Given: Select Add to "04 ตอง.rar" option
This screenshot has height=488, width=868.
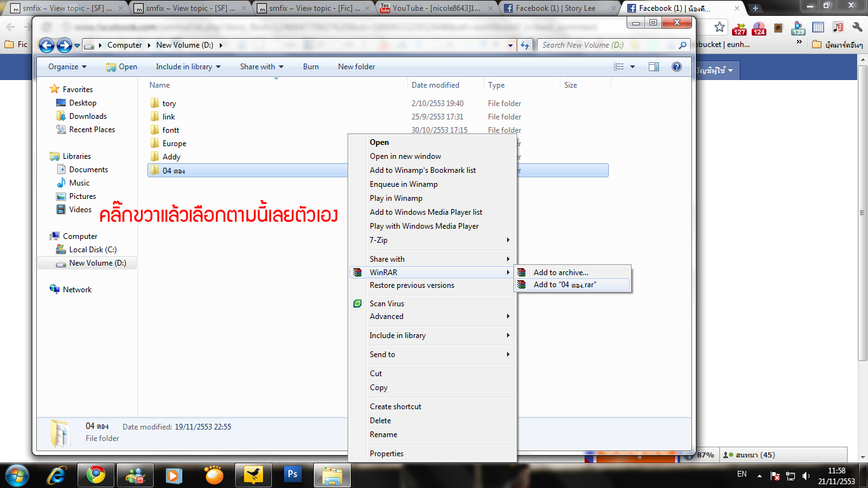Looking at the screenshot, I should pyautogui.click(x=565, y=285).
